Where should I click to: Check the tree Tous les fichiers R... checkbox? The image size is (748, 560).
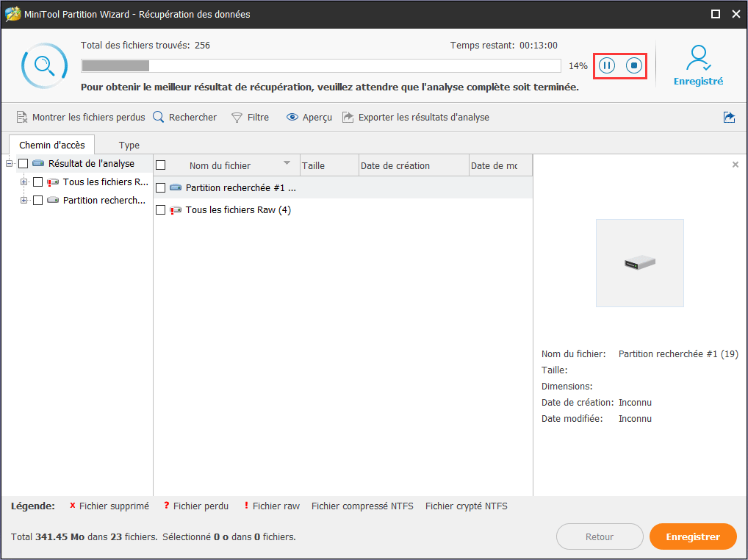tap(37, 182)
